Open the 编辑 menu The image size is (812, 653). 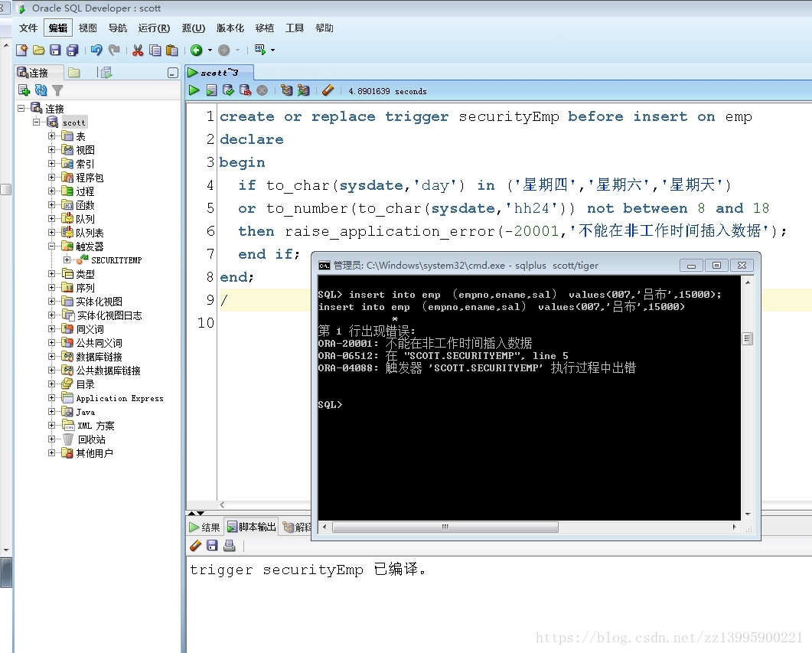[58, 28]
